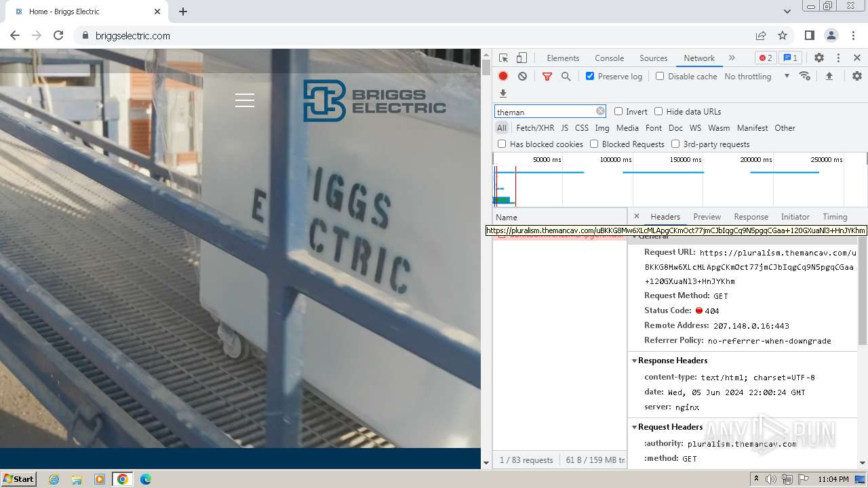Filter by Doc requests

coord(675,127)
